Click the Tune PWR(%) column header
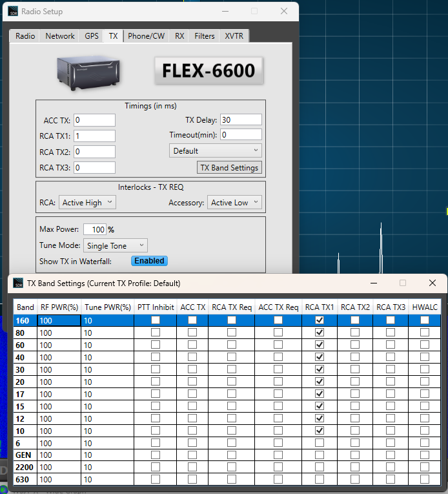 pyautogui.click(x=108, y=307)
